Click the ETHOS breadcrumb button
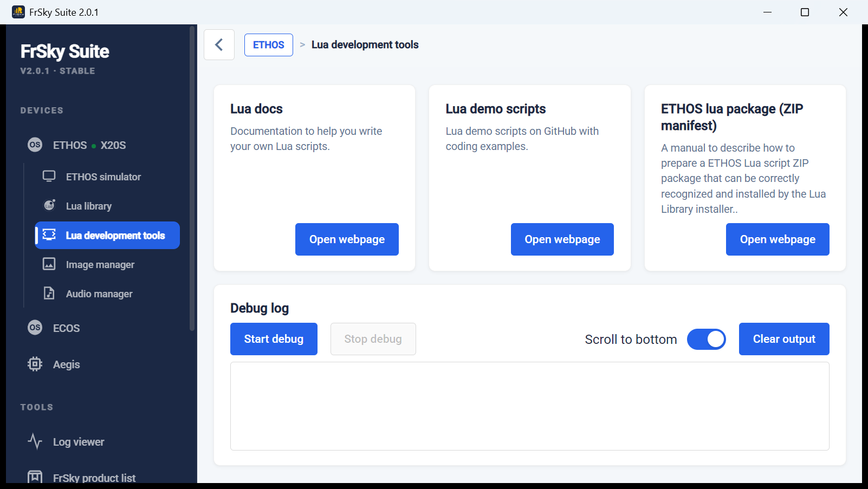The image size is (868, 489). (x=269, y=45)
